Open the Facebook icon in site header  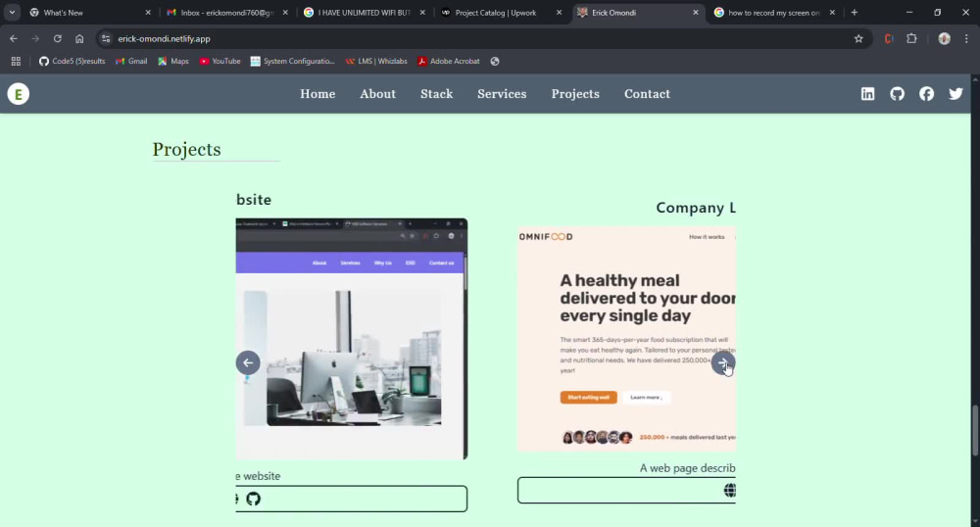pos(926,94)
